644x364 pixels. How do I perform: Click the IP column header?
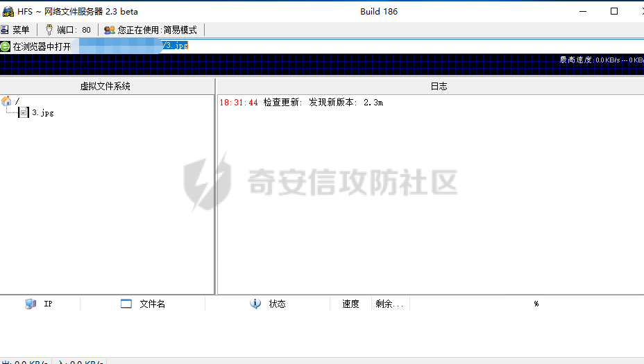40,304
